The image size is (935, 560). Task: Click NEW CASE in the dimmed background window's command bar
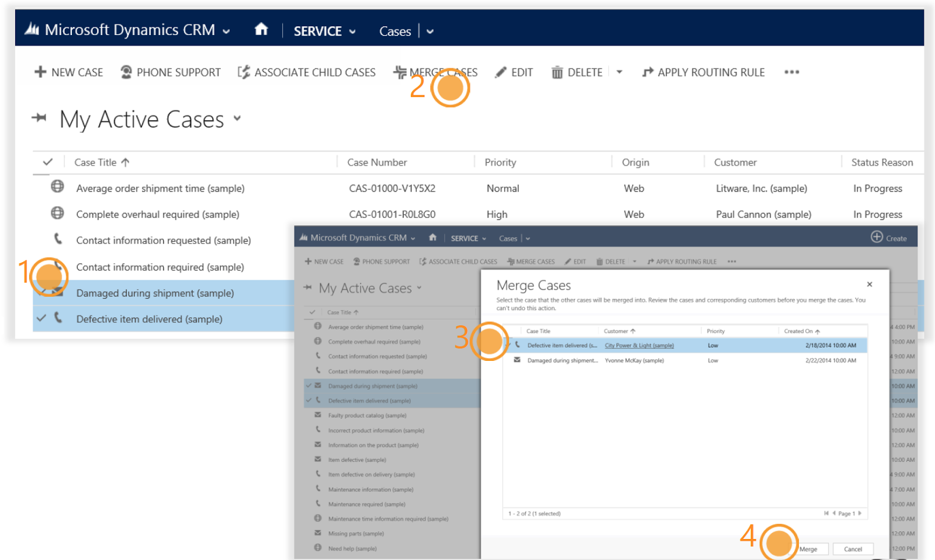(324, 262)
